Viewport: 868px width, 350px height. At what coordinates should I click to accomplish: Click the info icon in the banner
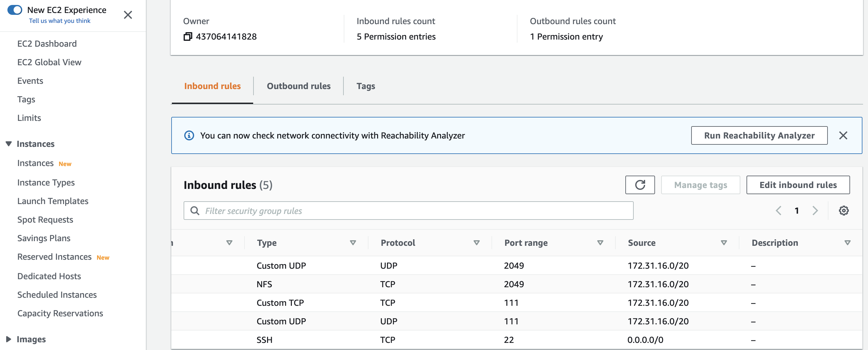tap(189, 135)
